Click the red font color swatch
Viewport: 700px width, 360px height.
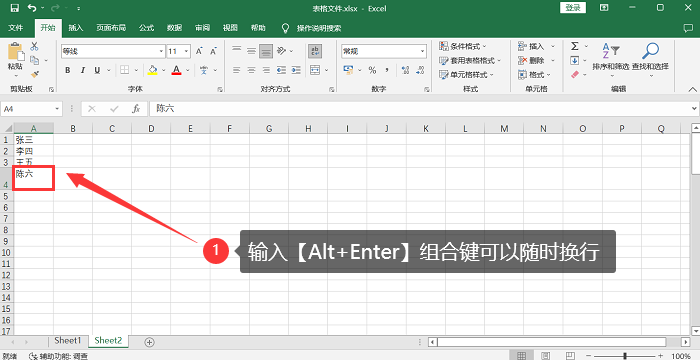[x=176, y=70]
